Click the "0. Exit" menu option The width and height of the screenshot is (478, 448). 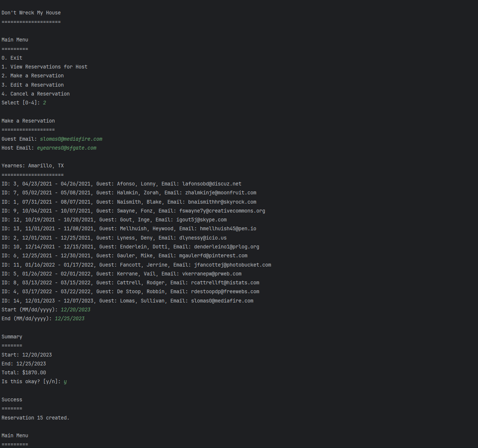pos(12,58)
